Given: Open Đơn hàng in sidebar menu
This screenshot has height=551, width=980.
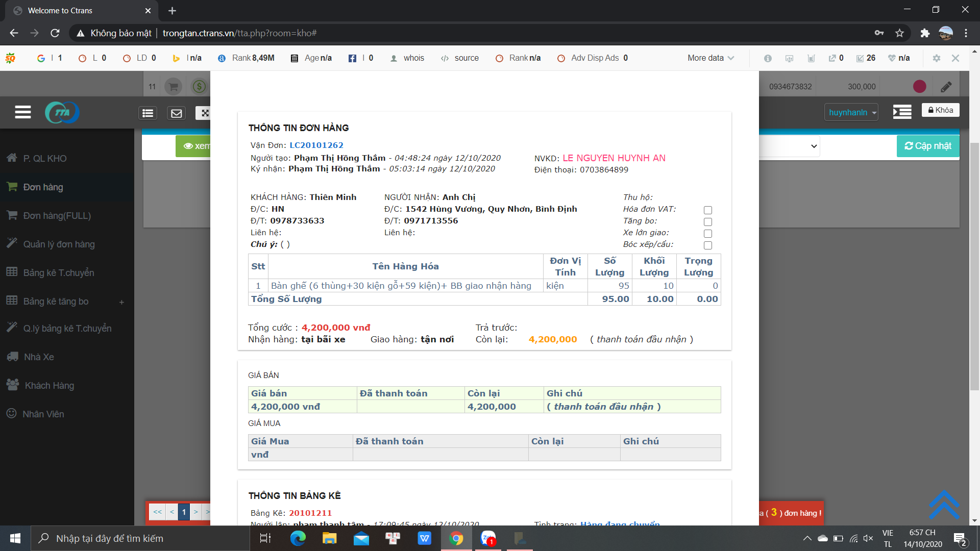Looking at the screenshot, I should (x=43, y=187).
